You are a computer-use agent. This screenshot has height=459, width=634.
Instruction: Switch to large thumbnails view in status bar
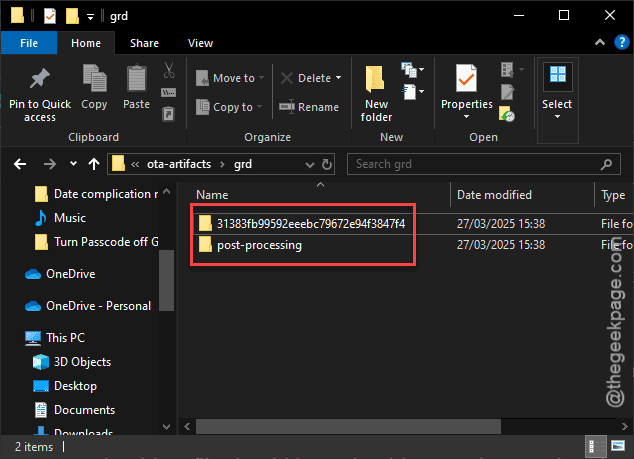[617, 446]
